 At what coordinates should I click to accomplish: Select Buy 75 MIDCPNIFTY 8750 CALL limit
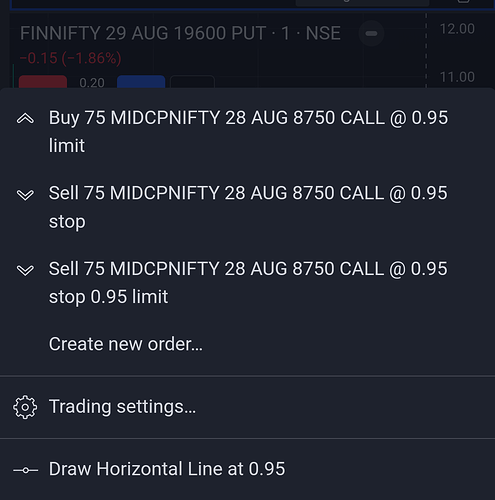click(x=247, y=132)
